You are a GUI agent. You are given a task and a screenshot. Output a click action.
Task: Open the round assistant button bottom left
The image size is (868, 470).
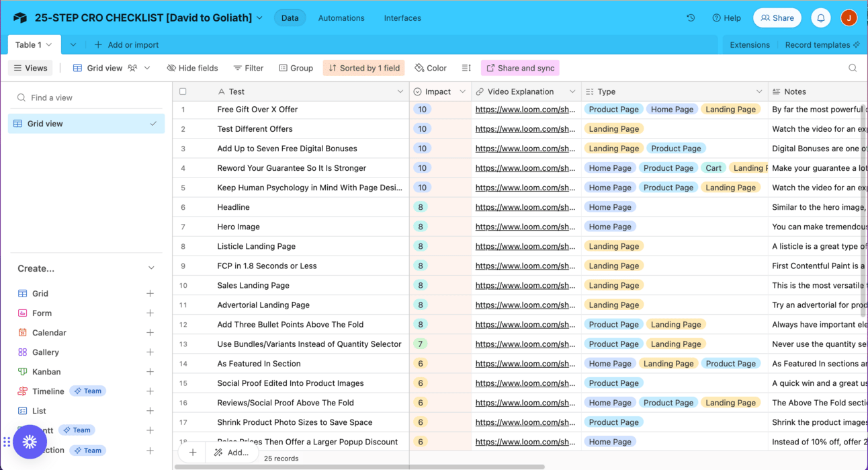click(30, 442)
